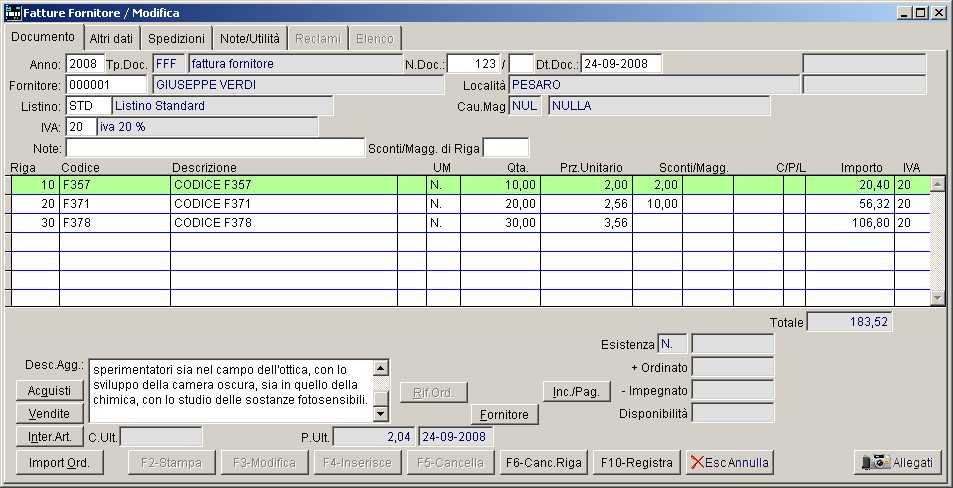Image resolution: width=953 pixels, height=488 pixels.
Task: Click the Desc.Agg. text box down arrow
Action: [380, 414]
